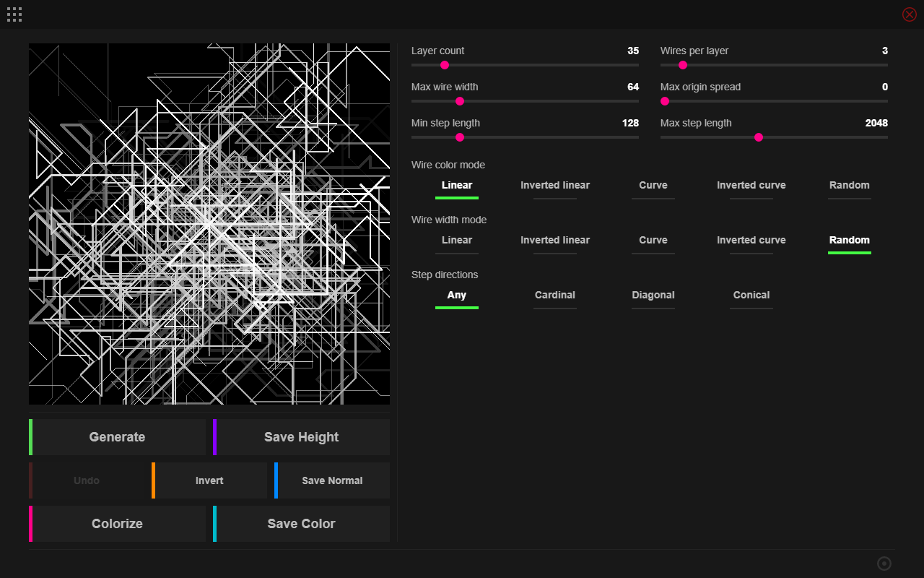924x578 pixels.
Task: Click the Save Height button
Action: (301, 437)
